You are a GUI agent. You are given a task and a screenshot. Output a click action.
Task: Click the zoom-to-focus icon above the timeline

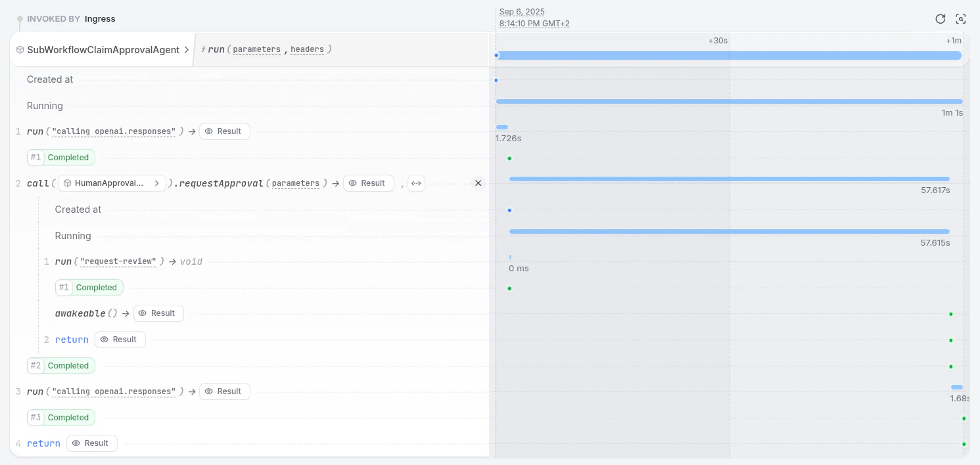pyautogui.click(x=961, y=19)
